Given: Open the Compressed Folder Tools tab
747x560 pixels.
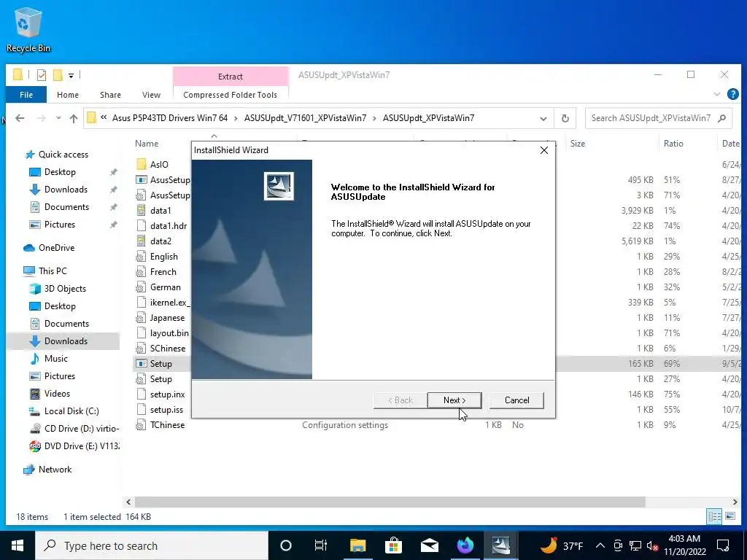Looking at the screenshot, I should [230, 95].
